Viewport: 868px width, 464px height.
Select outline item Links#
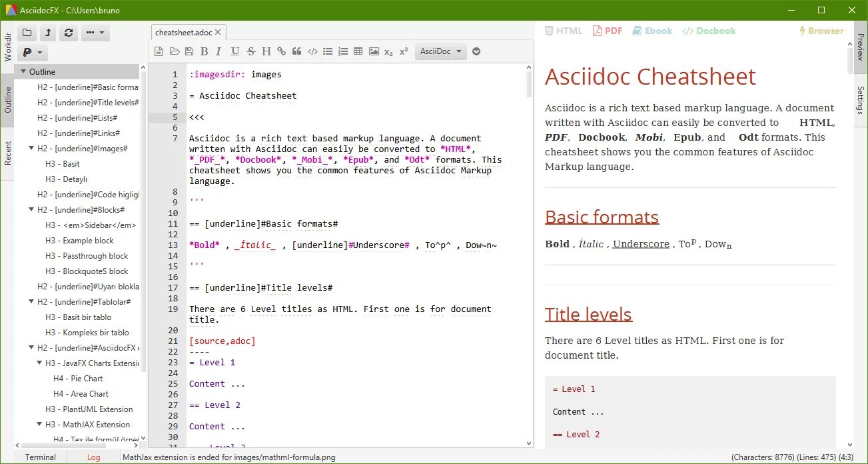77,133
